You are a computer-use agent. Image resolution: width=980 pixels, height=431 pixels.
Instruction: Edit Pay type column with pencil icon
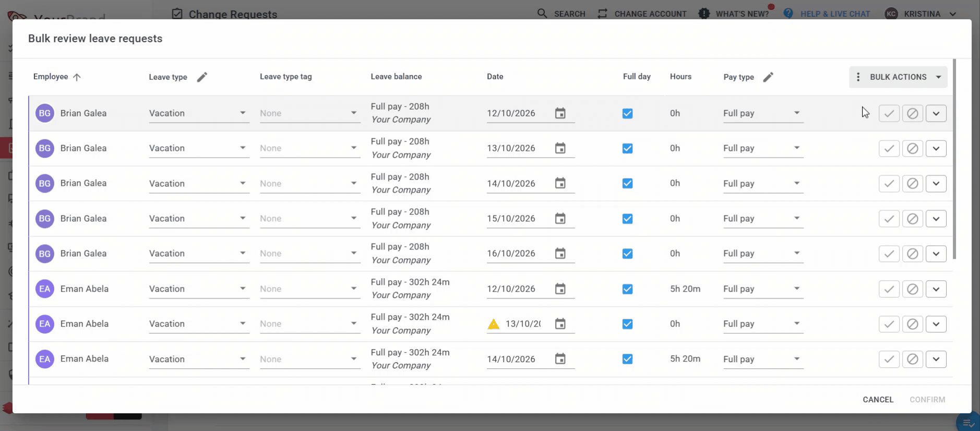(x=768, y=77)
